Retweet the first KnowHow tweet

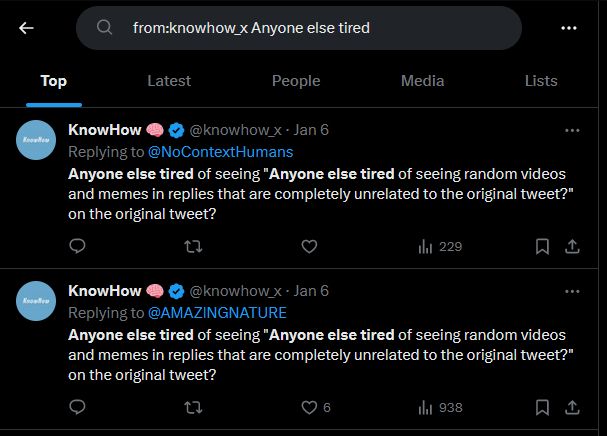click(x=194, y=246)
